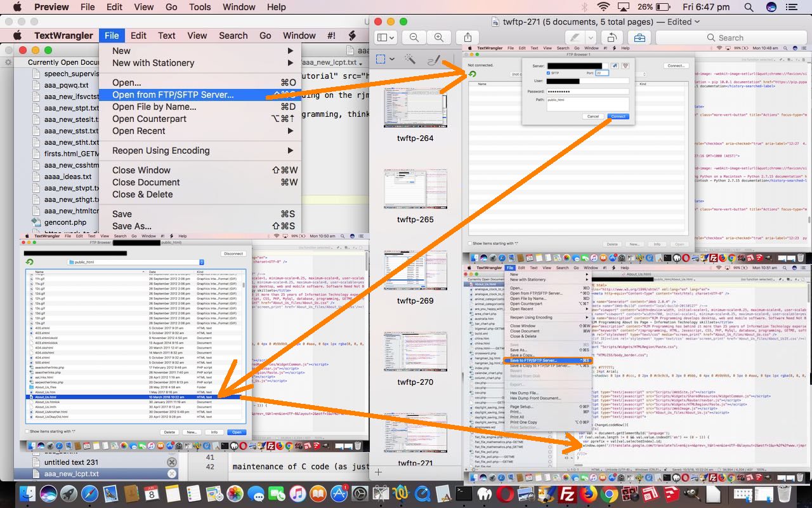Toggle 'Show items starting with' in public_html browser
The image size is (812, 508).
(x=28, y=432)
